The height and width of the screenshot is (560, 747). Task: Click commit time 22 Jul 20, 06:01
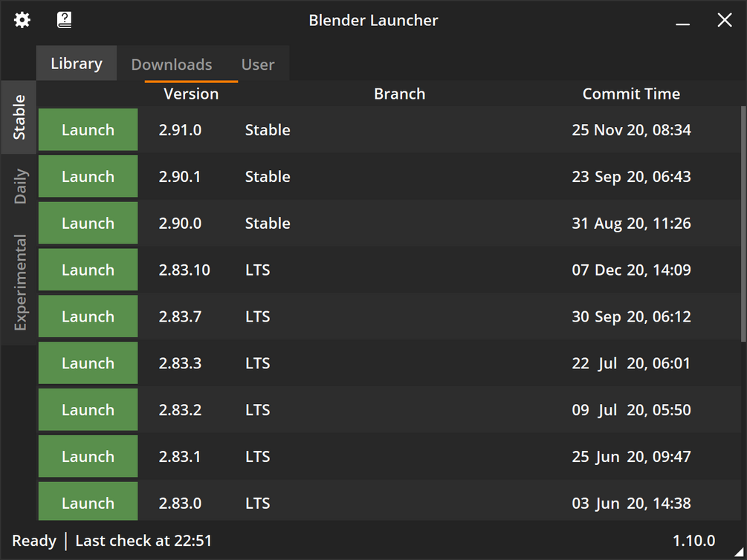click(x=631, y=363)
